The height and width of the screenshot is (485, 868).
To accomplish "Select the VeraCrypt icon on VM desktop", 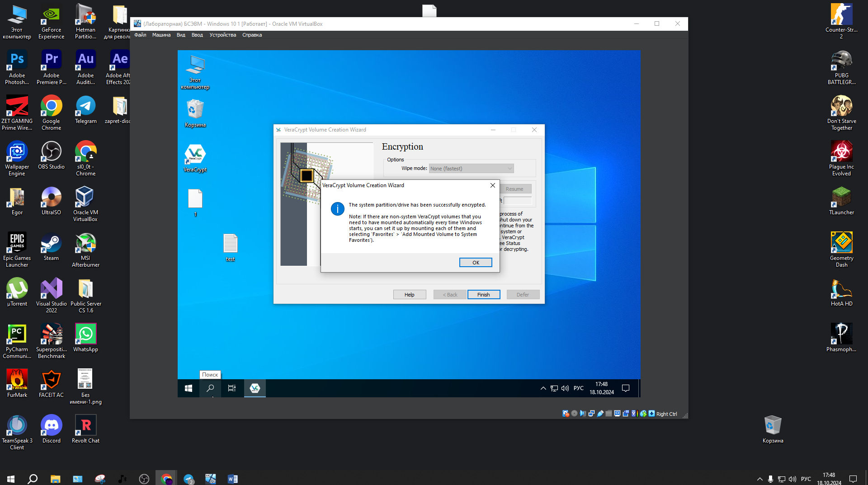I will 195,158.
